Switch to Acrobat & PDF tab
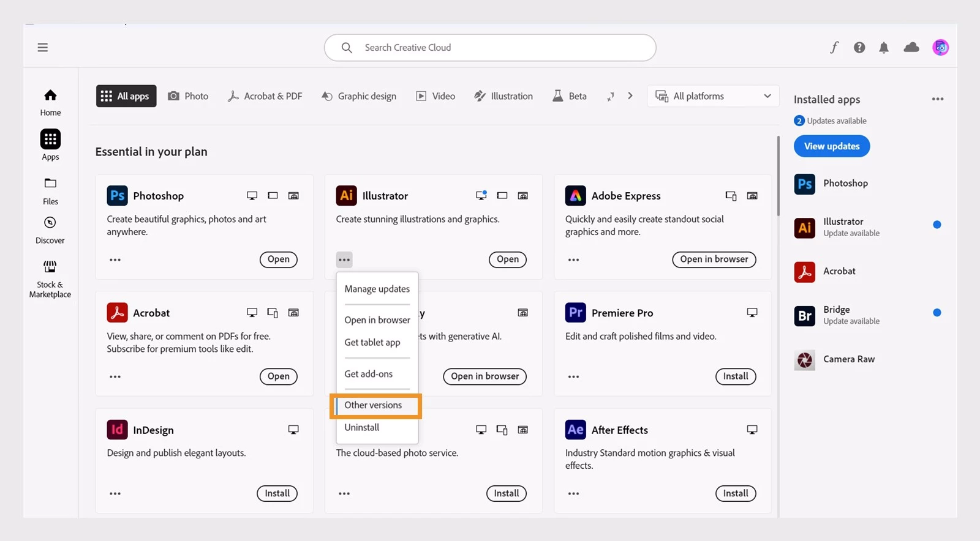The width and height of the screenshot is (980, 541). tap(265, 96)
